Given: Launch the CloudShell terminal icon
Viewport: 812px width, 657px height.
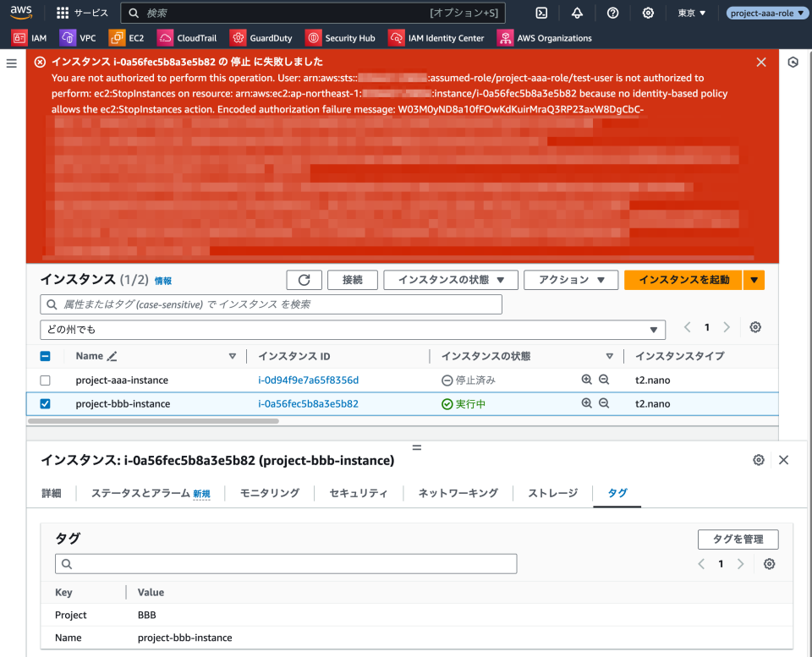Looking at the screenshot, I should [542, 13].
